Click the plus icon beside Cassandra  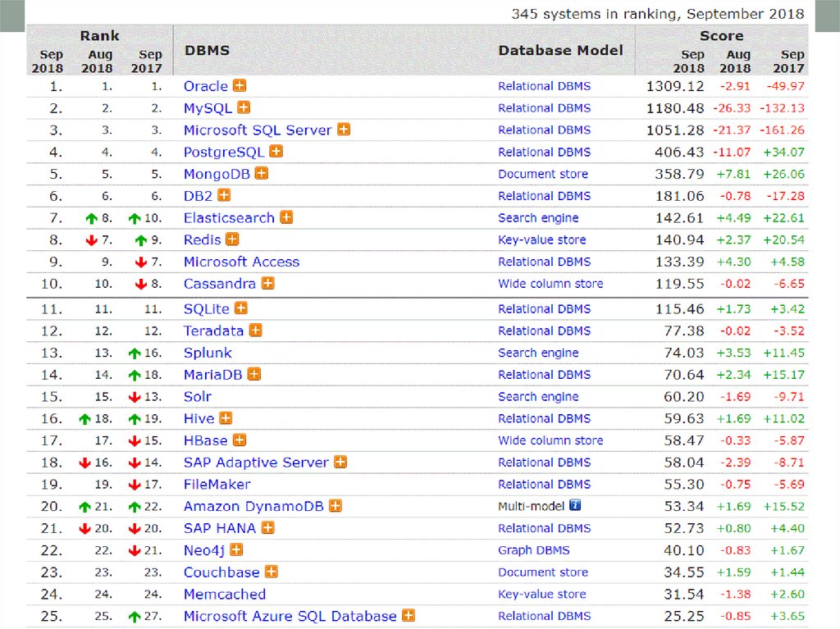268,283
